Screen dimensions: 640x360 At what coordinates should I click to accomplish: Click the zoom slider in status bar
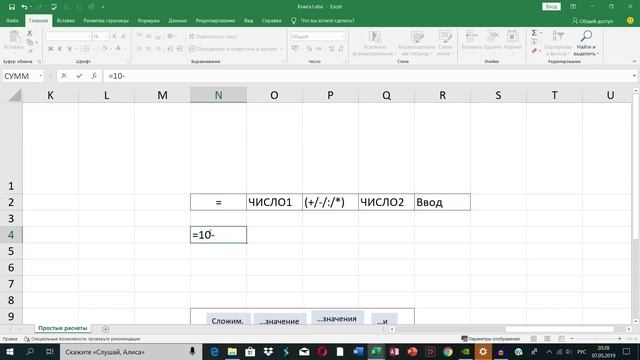596,339
